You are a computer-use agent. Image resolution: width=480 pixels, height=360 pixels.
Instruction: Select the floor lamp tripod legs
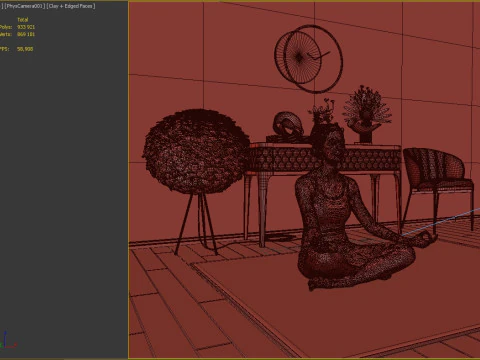pyautogui.click(x=197, y=223)
